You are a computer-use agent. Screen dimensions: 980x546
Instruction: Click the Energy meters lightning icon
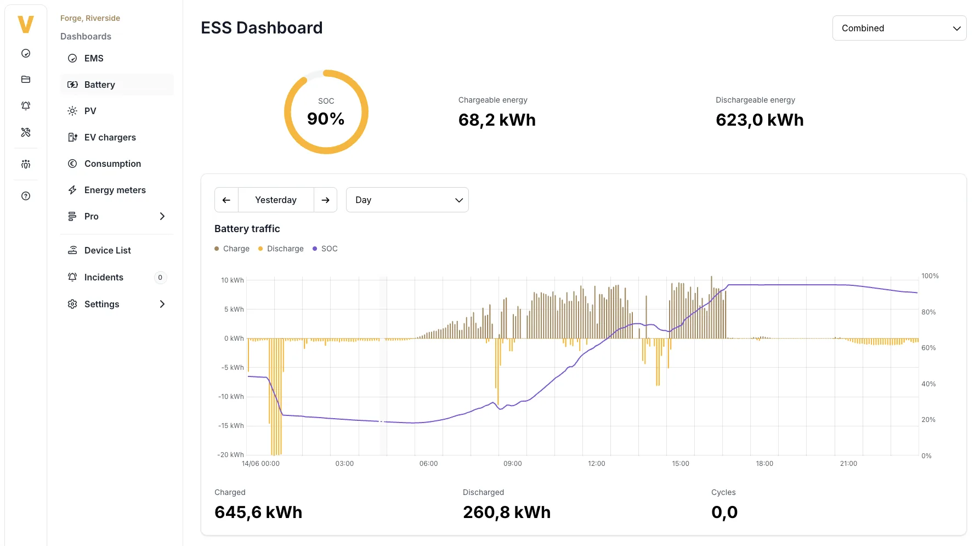click(x=72, y=190)
